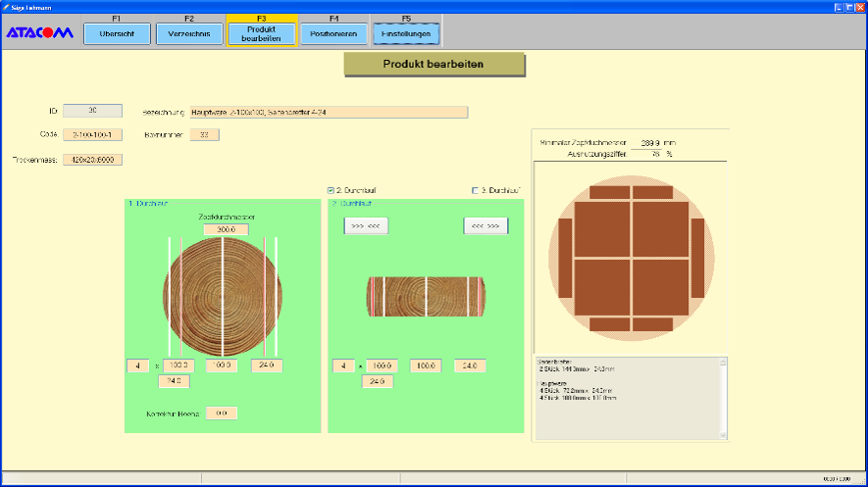Click the Bezeichnung text field
The height and width of the screenshot is (487, 868).
(329, 113)
